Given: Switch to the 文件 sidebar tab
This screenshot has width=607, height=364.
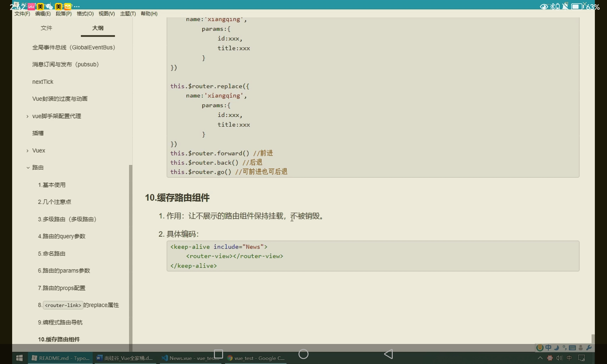Looking at the screenshot, I should [46, 28].
